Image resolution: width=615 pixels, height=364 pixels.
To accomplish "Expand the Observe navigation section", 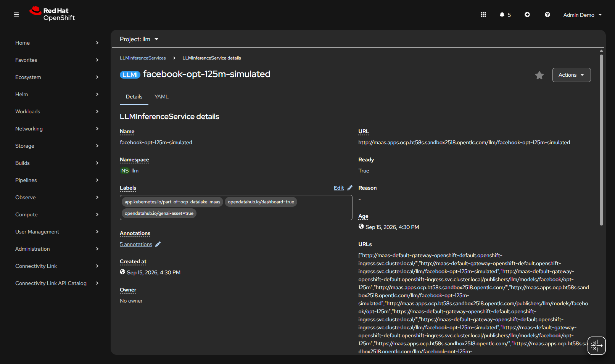I will click(x=57, y=197).
